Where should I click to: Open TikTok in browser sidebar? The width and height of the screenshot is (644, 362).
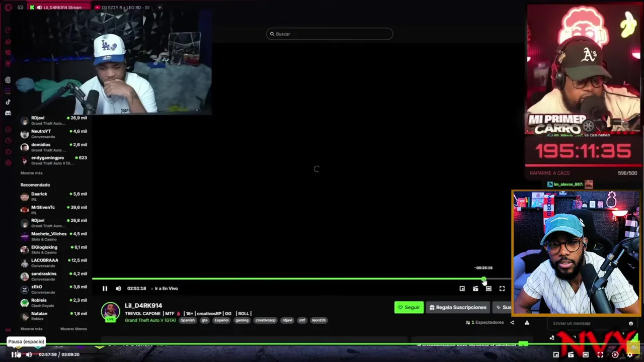pyautogui.click(x=8, y=102)
